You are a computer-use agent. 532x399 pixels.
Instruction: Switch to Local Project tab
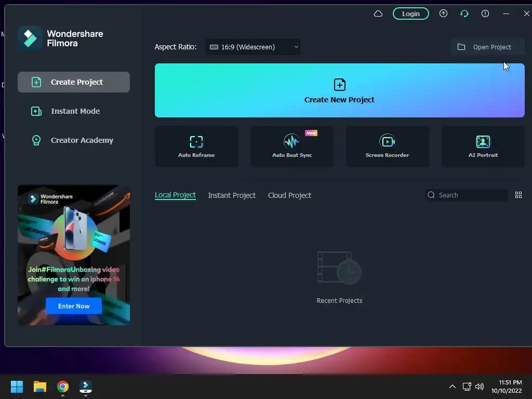[x=175, y=195]
